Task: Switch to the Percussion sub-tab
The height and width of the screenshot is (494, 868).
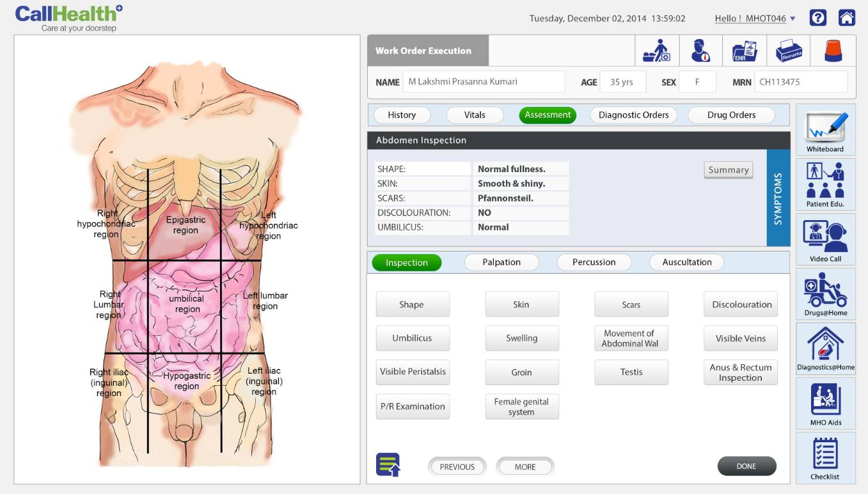Action: point(594,262)
